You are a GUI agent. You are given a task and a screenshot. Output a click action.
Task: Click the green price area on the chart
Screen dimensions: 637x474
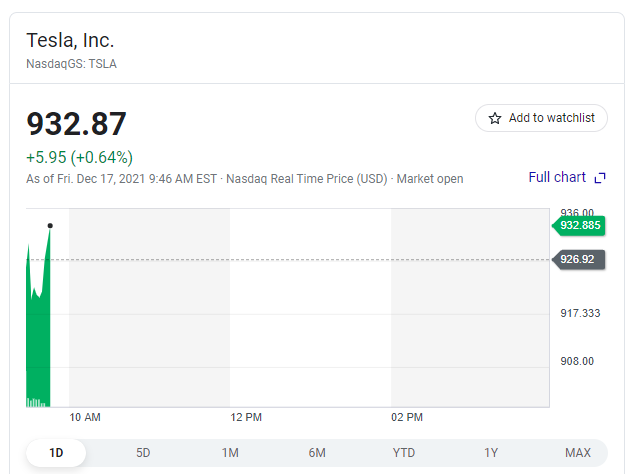click(38, 340)
